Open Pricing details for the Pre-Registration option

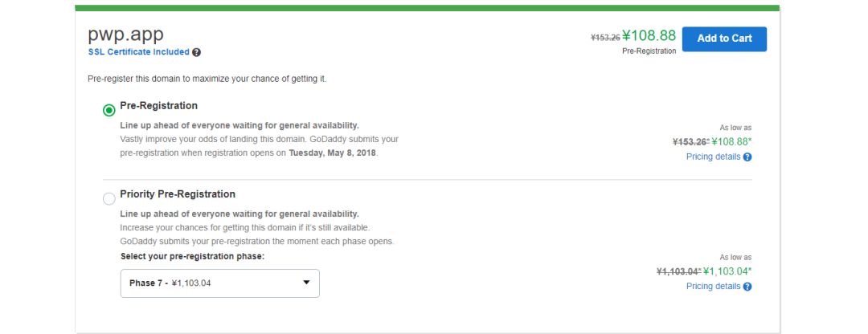(x=713, y=157)
